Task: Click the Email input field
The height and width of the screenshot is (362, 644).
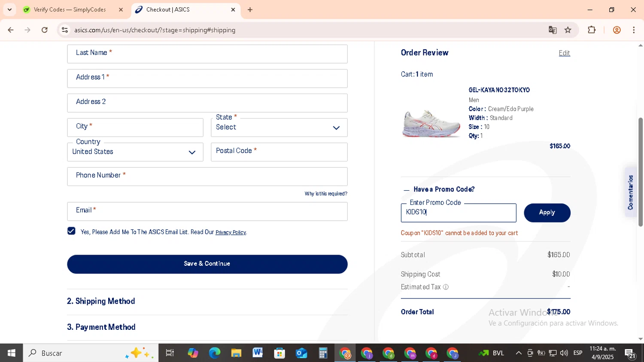Action: click(x=207, y=211)
